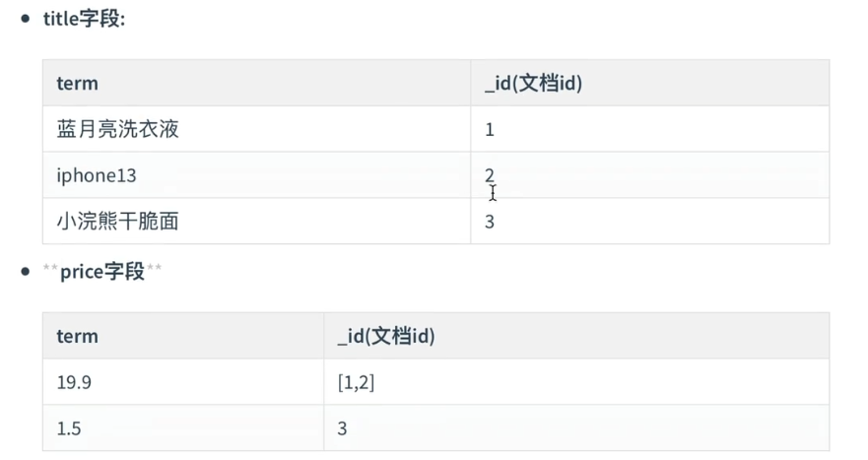This screenshot has width=868, height=460.
Task: Click the trailing asterisks after 'price字段'
Action: coord(155,270)
